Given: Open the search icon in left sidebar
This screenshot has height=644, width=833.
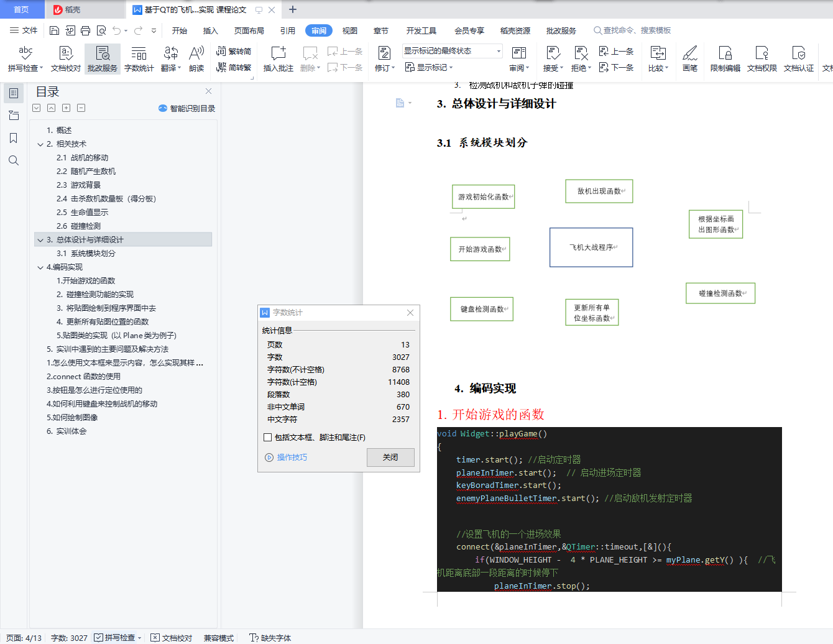Looking at the screenshot, I should 14,160.
